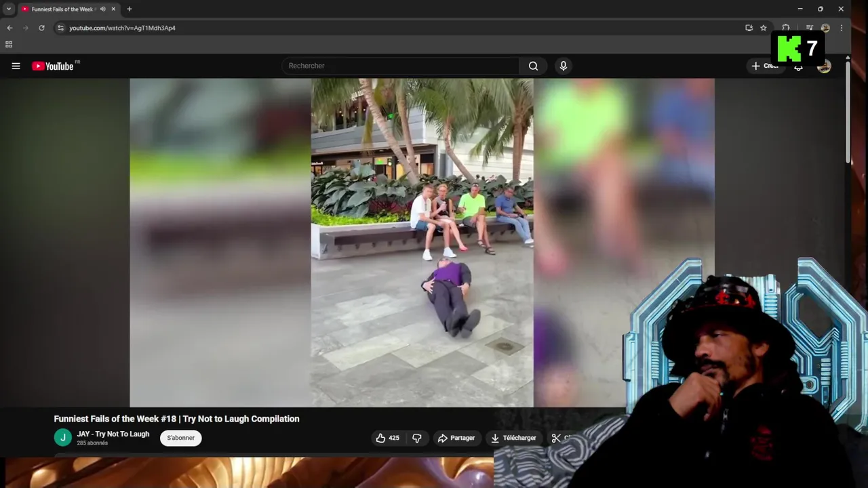Open the apps grid in bookmarks bar
The width and height of the screenshot is (868, 488).
[x=9, y=45]
